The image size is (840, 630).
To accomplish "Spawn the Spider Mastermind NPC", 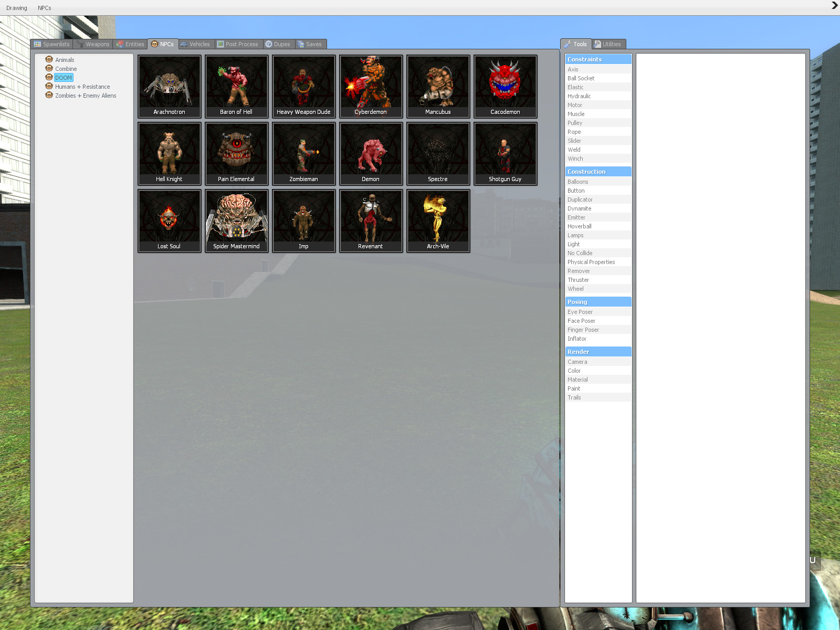I will pyautogui.click(x=236, y=221).
